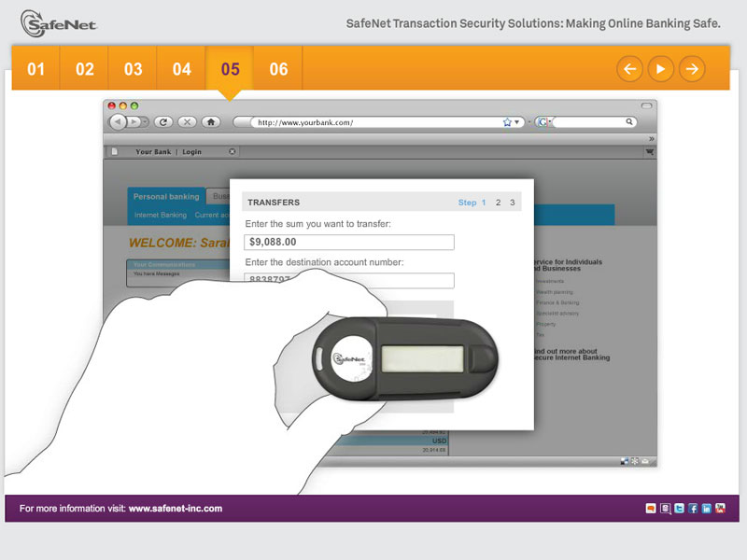Viewport: 747px width, 560px height.
Task: Click the transfer sum field showing $9,088.00
Action: 349,242
